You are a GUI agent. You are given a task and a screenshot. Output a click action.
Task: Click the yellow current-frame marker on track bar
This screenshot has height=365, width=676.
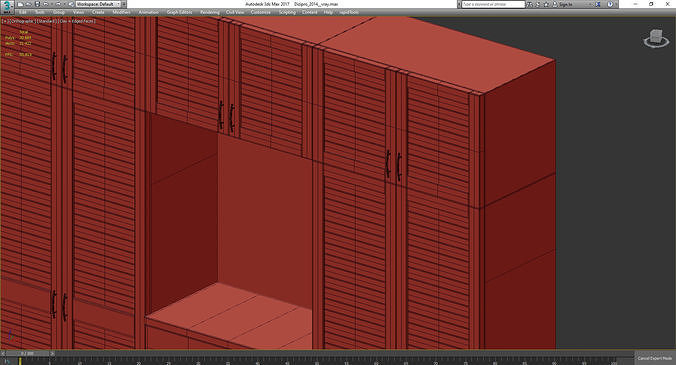20,360
